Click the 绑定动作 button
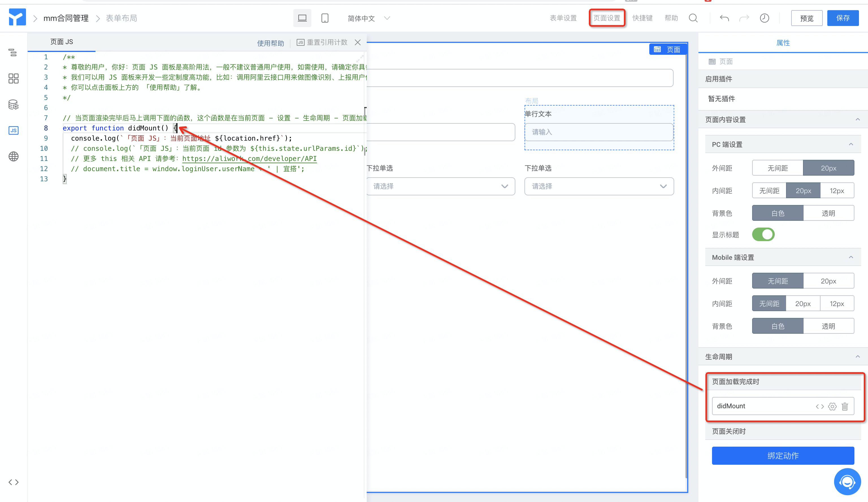The image size is (868, 502). (783, 455)
